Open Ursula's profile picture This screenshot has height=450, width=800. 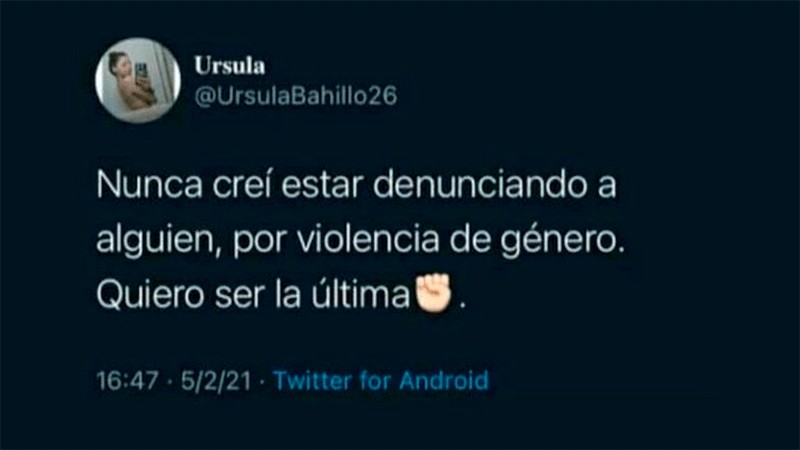coord(138,80)
